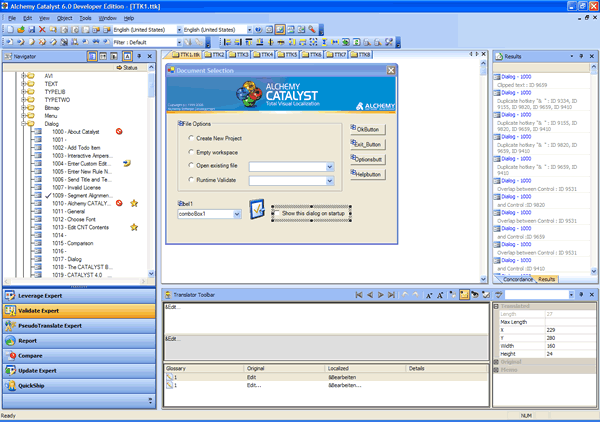Click the Align Left alignment icon
Screen dimensions: 600x422
pyautogui.click(x=227, y=42)
